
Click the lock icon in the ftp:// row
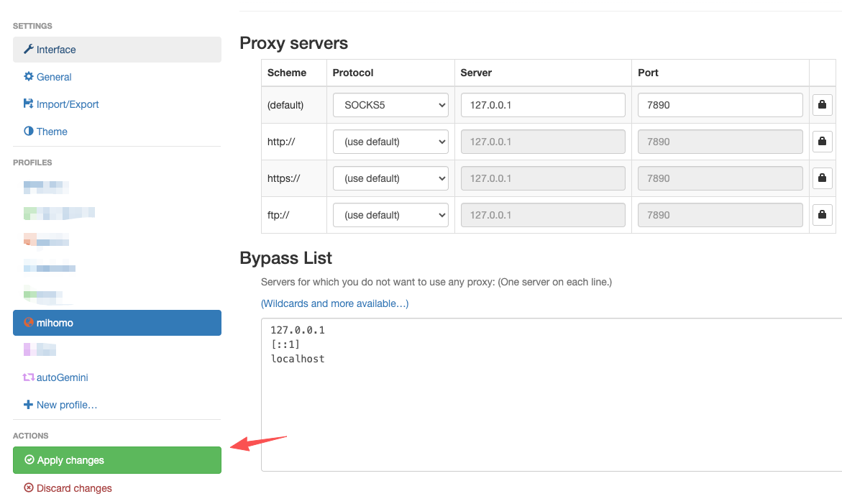click(x=822, y=215)
